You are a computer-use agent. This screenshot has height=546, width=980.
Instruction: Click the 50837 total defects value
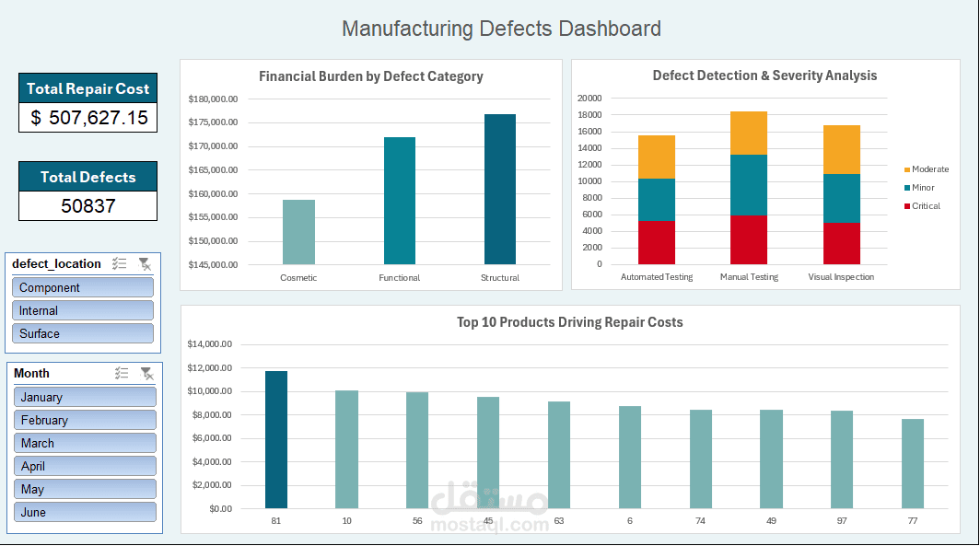pyautogui.click(x=88, y=206)
